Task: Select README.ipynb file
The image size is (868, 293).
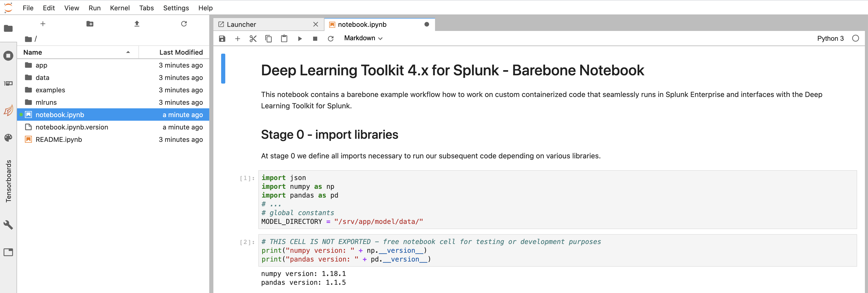Action: 113,140
